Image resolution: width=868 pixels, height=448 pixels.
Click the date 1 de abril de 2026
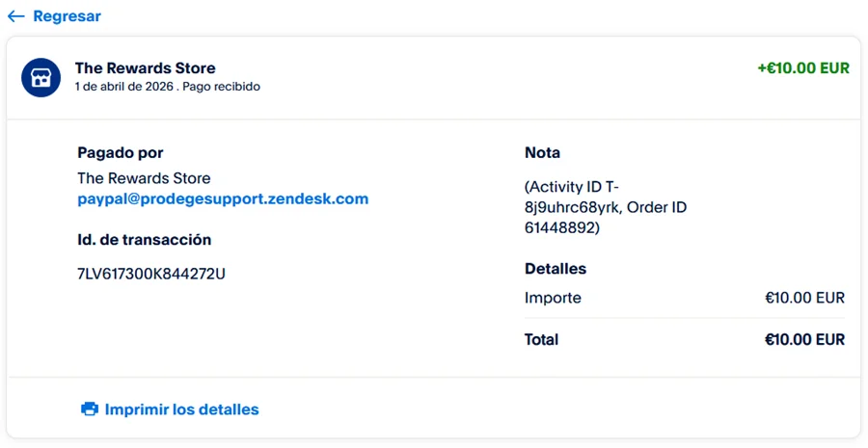(x=124, y=87)
